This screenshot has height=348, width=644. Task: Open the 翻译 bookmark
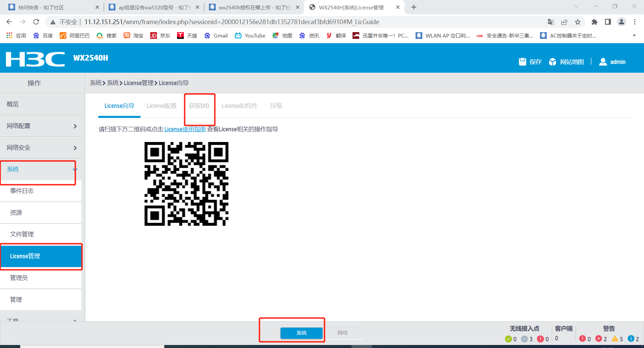[336, 36]
